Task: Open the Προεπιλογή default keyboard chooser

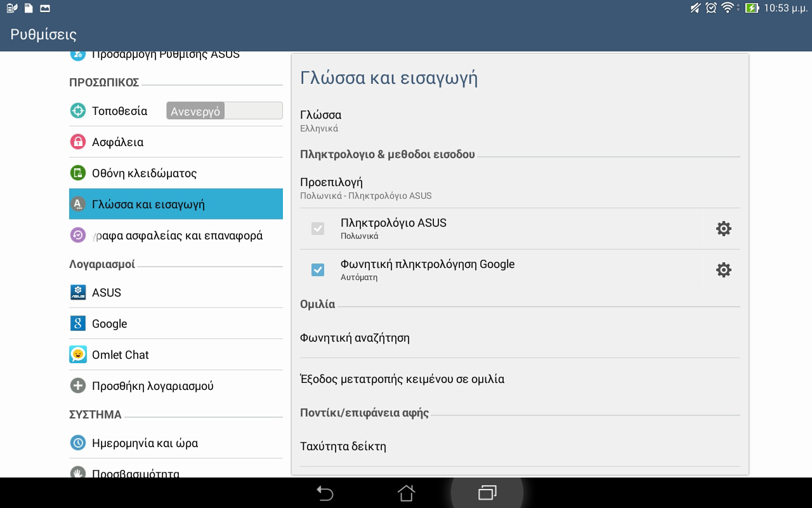Action: click(520, 188)
